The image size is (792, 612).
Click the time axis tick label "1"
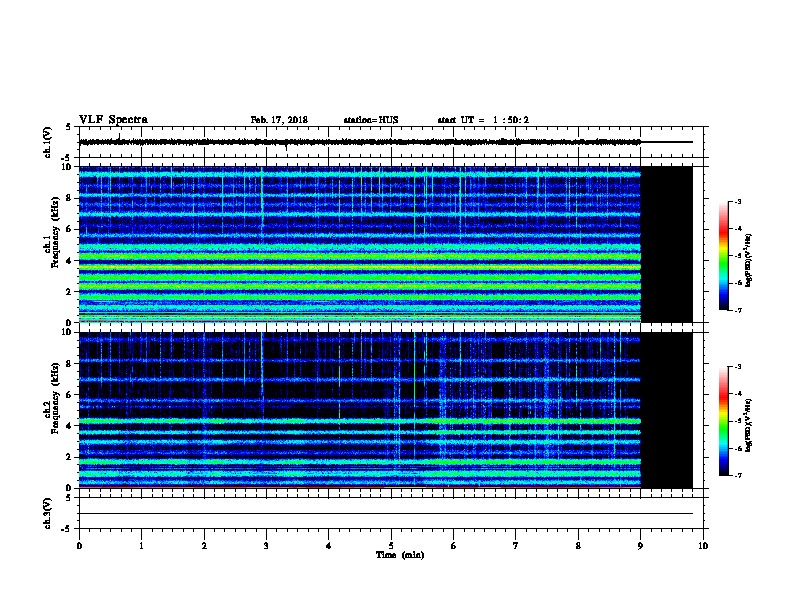(x=141, y=546)
